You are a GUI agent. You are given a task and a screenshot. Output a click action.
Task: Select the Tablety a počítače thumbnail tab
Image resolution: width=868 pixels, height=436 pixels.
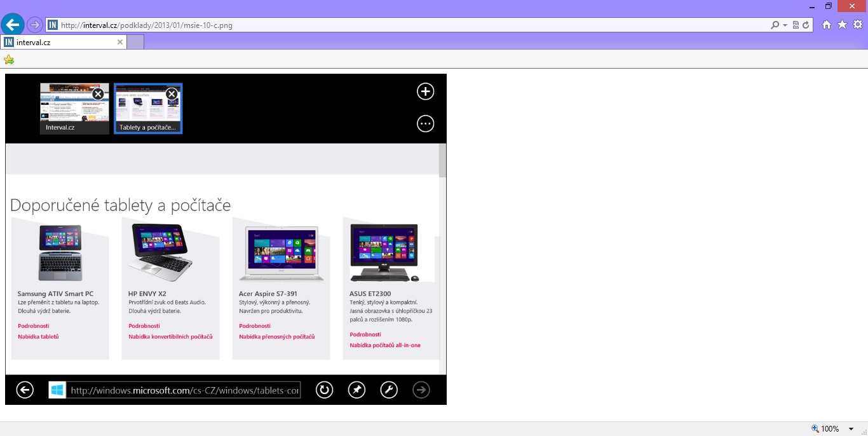(x=148, y=109)
